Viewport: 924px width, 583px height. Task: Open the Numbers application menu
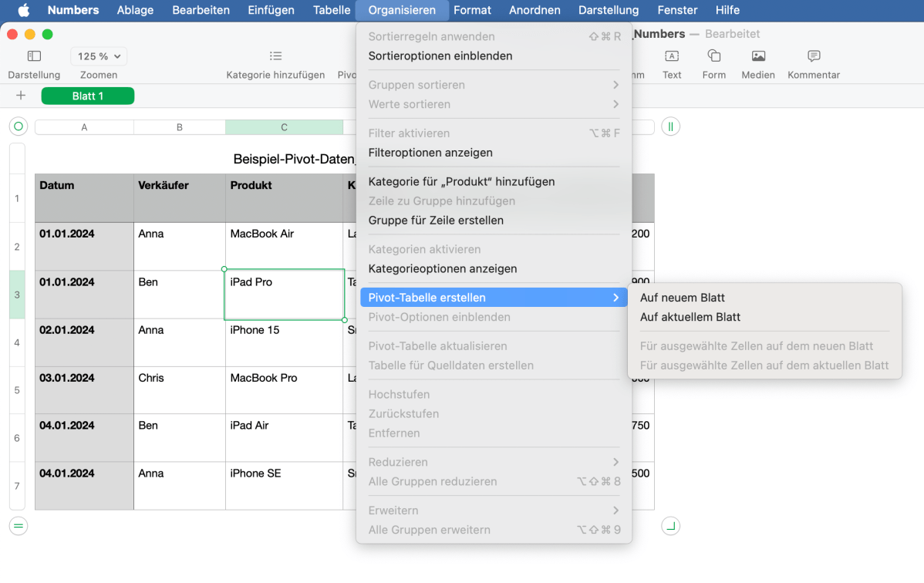pyautogui.click(x=73, y=10)
